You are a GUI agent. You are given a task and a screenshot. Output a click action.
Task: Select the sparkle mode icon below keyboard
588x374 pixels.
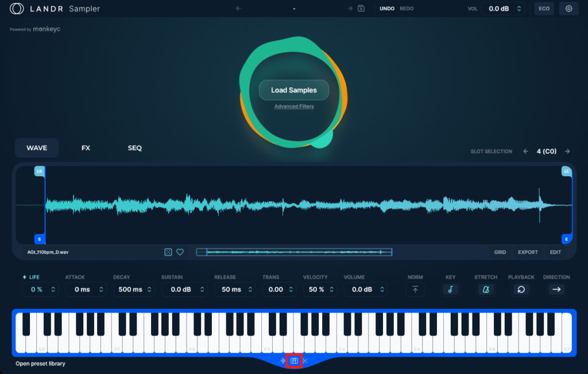[x=283, y=361]
